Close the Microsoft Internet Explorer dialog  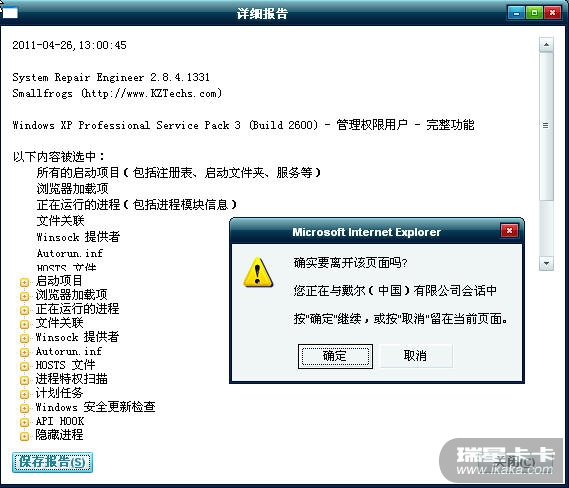(x=509, y=230)
